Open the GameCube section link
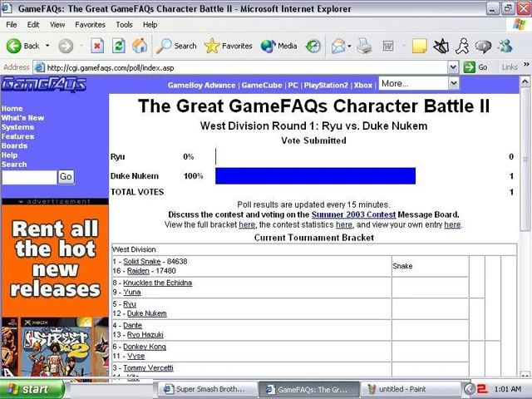Viewport: 532px width, 399px height. coord(262,85)
